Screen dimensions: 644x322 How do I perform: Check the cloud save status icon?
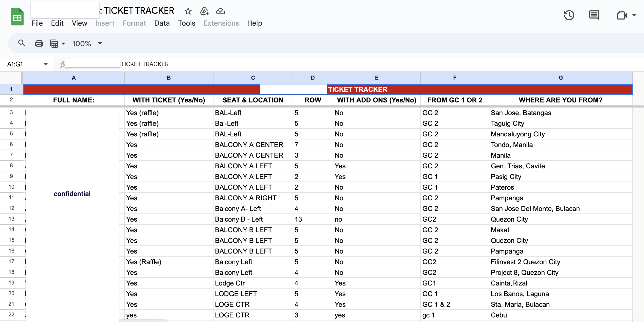pyautogui.click(x=220, y=11)
